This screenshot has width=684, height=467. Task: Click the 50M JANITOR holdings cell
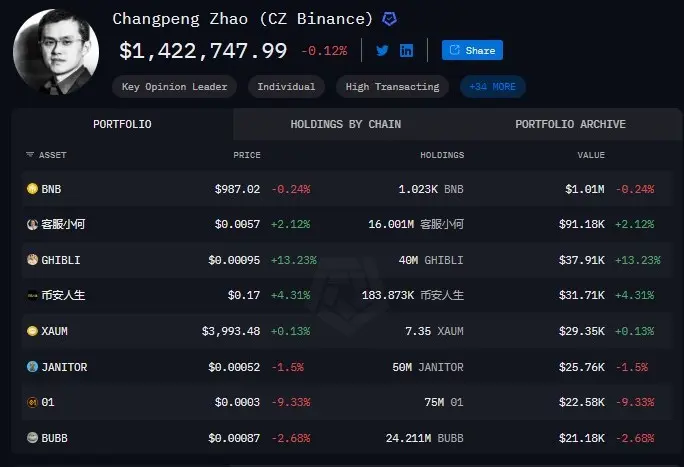tap(428, 367)
